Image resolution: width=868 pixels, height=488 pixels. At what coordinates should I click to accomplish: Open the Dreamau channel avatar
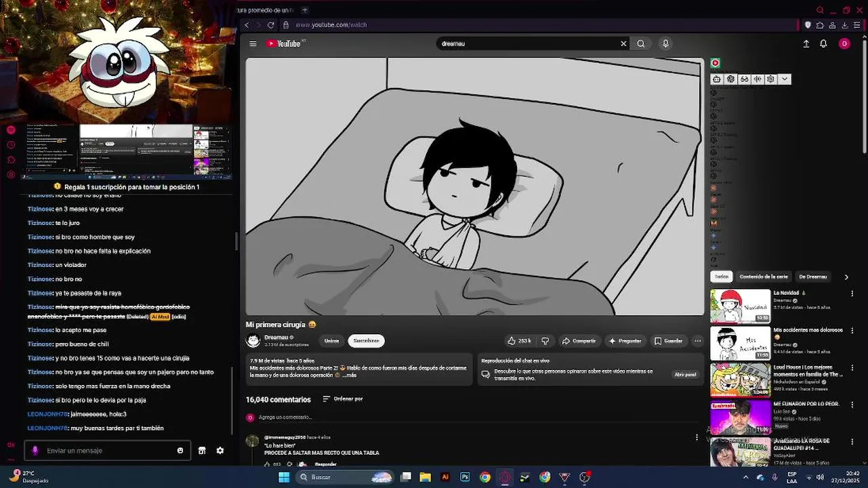[253, 341]
